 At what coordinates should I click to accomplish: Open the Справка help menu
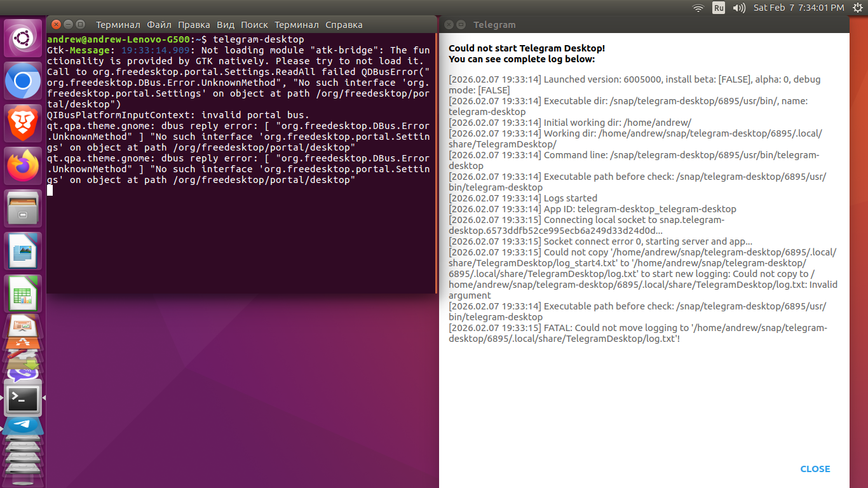[344, 25]
